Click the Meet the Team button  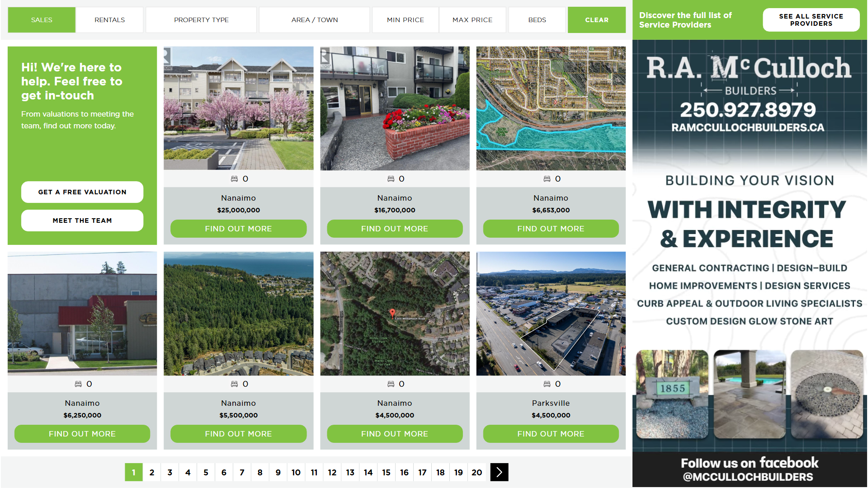point(82,221)
